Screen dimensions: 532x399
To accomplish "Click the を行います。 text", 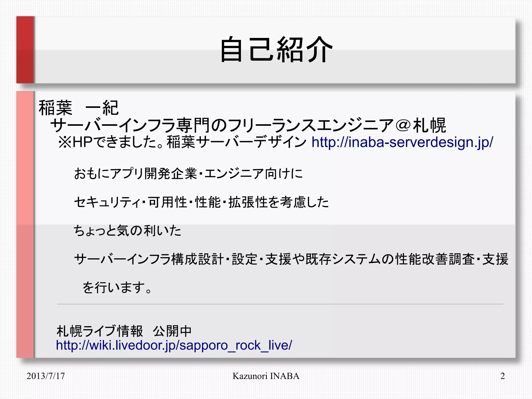I will [117, 287].
